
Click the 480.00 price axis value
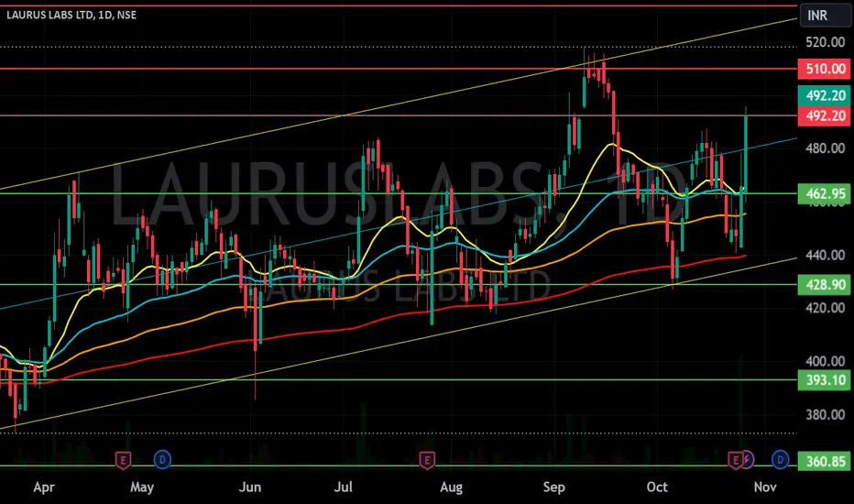(x=825, y=148)
